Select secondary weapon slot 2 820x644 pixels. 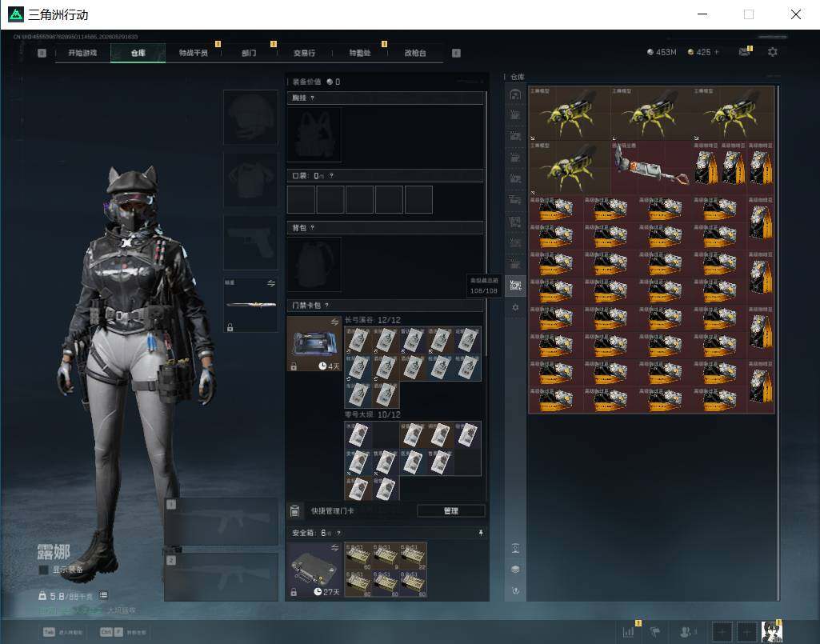click(x=222, y=577)
